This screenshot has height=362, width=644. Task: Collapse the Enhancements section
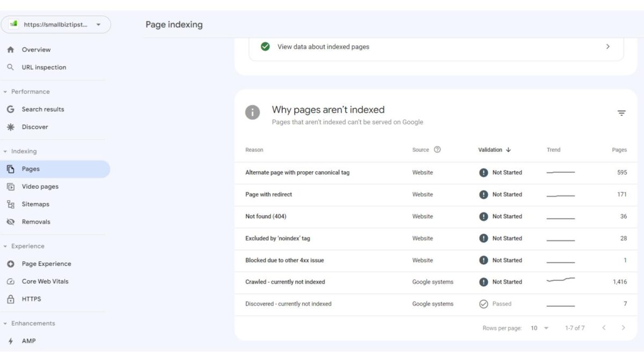point(30,323)
